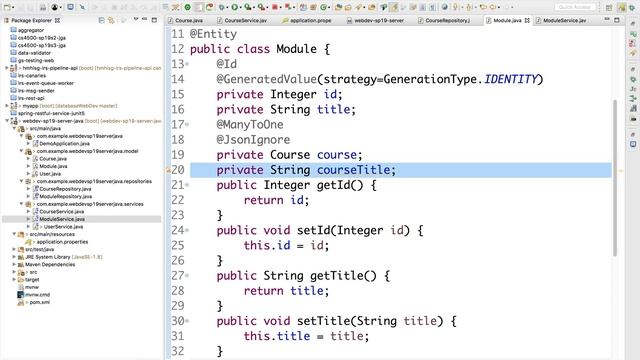The width and height of the screenshot is (640, 360).
Task: Collapse the serverjava.repositories package
Action: [x=21, y=181]
